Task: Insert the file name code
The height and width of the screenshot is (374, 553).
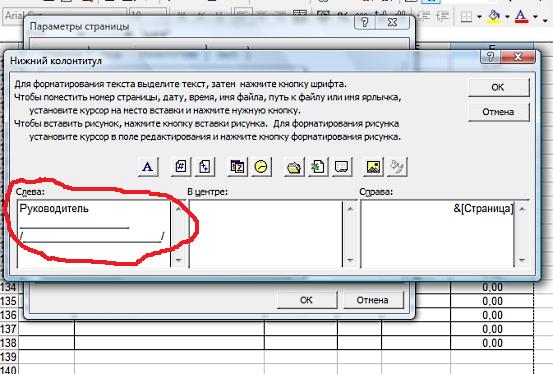Action: pyautogui.click(x=318, y=167)
